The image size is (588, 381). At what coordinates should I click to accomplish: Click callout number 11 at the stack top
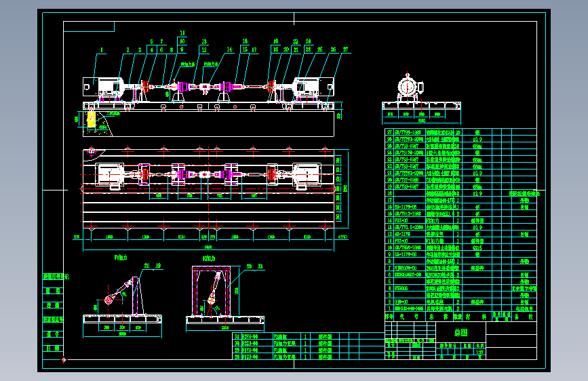[x=182, y=33]
